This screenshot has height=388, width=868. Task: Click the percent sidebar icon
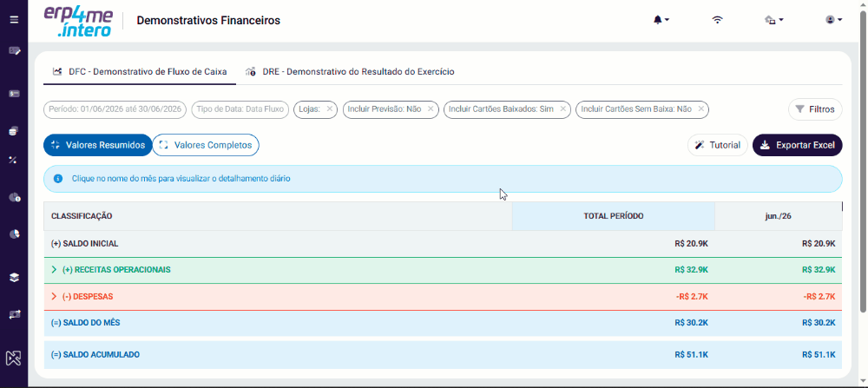coord(13,161)
